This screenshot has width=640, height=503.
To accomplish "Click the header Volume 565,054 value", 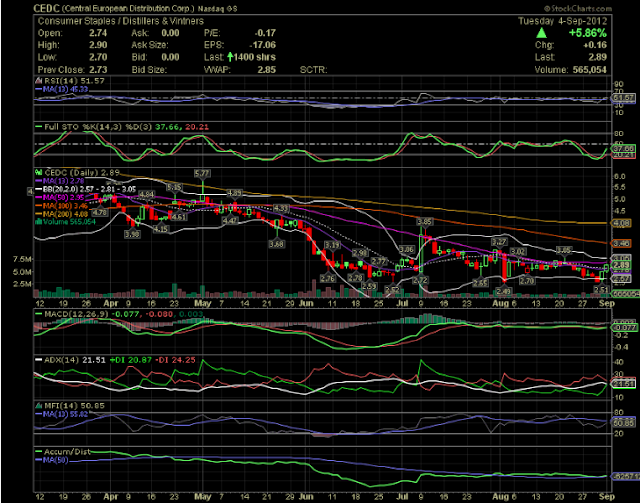I will (590, 69).
